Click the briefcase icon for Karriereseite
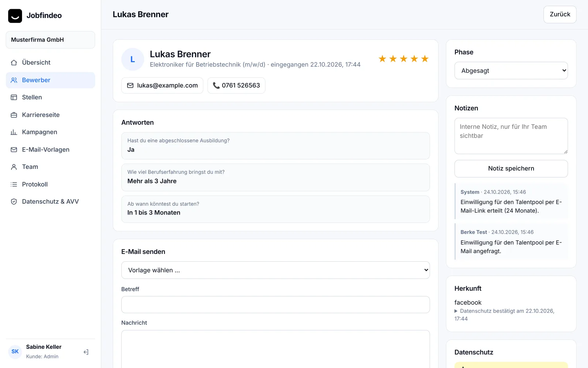The height and width of the screenshot is (368, 588). (x=14, y=115)
